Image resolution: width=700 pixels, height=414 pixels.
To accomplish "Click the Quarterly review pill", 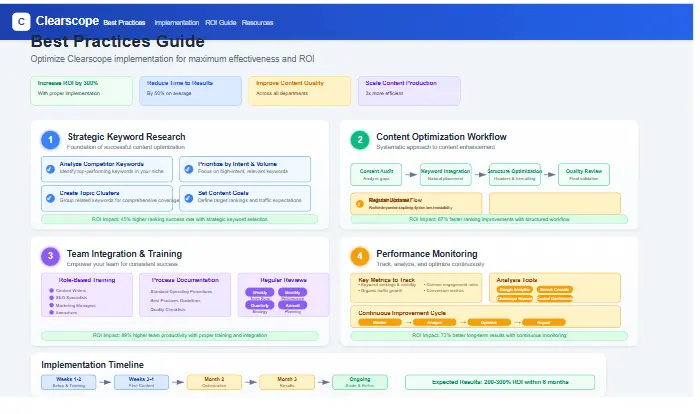I will coord(260,305).
